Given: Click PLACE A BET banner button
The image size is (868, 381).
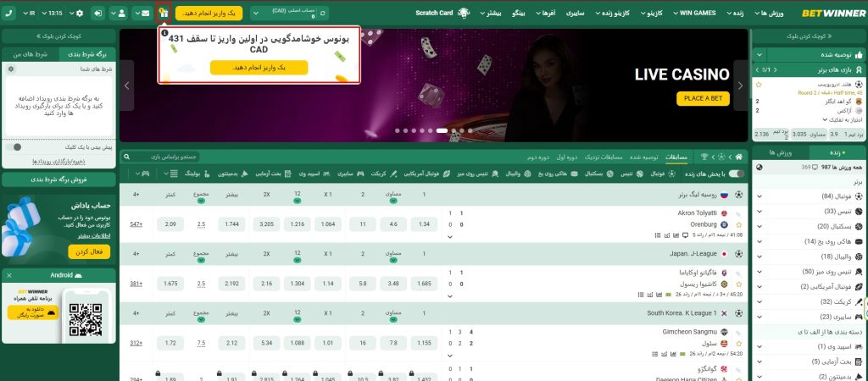Looking at the screenshot, I should pyautogui.click(x=703, y=98).
